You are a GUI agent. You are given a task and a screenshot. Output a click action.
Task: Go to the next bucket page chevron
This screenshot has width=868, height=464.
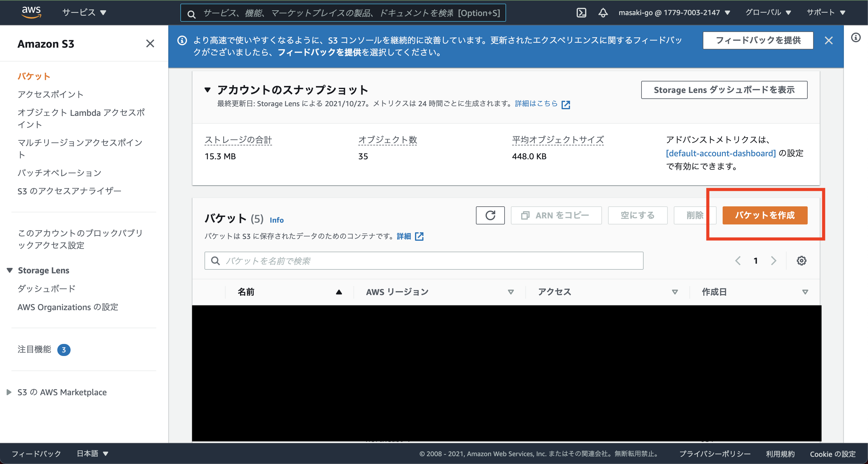(774, 260)
